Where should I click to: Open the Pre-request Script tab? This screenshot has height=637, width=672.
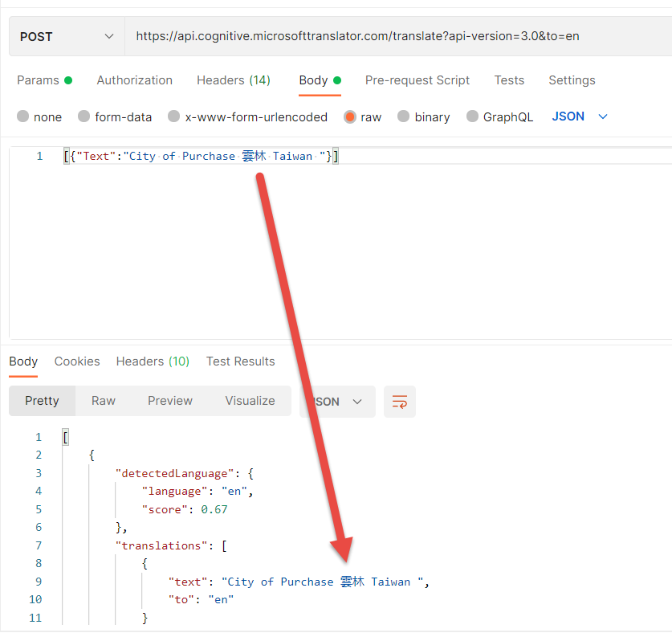click(417, 80)
